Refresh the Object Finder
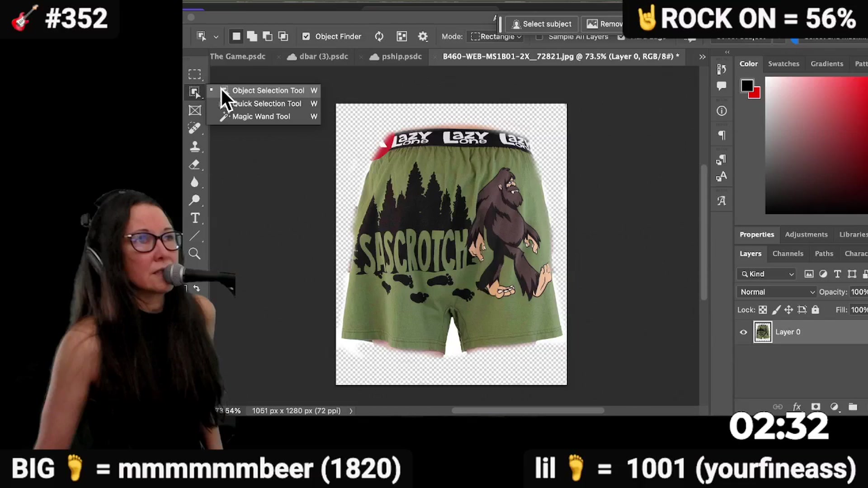Screen dimensions: 868x488 (379, 37)
